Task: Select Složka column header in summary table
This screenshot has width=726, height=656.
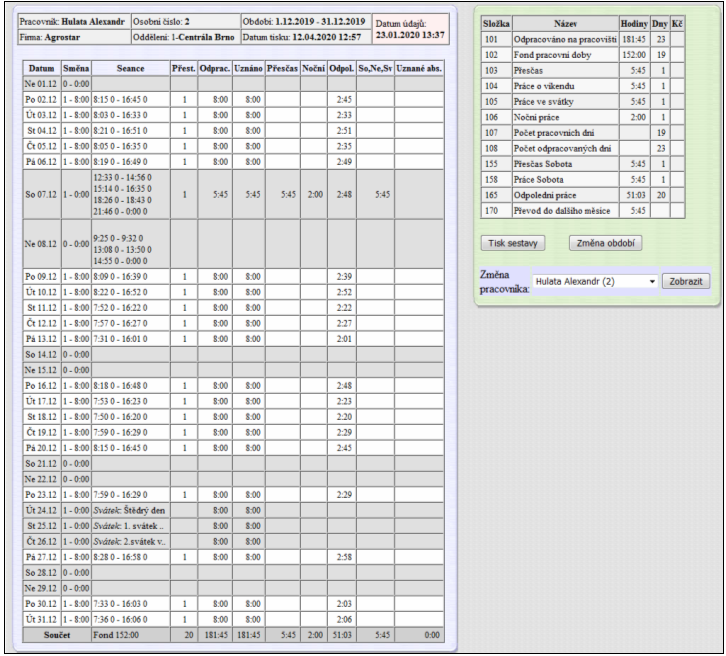Action: 496,24
